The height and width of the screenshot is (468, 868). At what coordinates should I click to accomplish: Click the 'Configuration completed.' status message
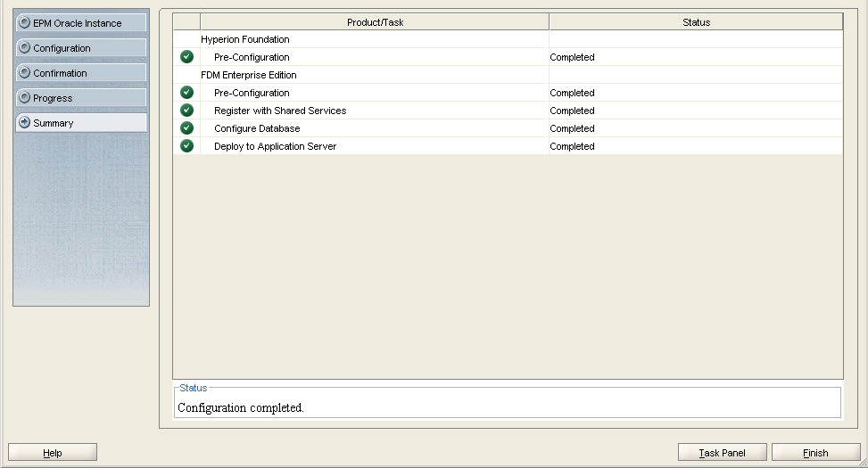click(x=241, y=407)
